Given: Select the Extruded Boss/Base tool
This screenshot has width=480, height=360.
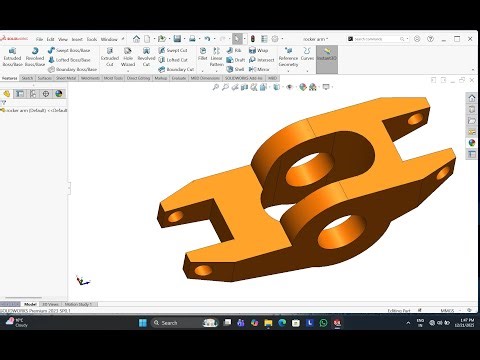Looking at the screenshot, I should point(12,57).
